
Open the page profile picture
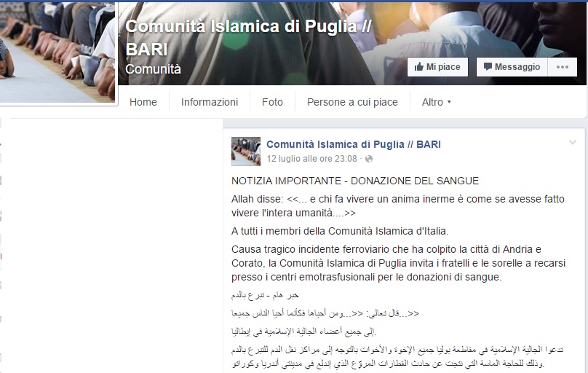57,52
